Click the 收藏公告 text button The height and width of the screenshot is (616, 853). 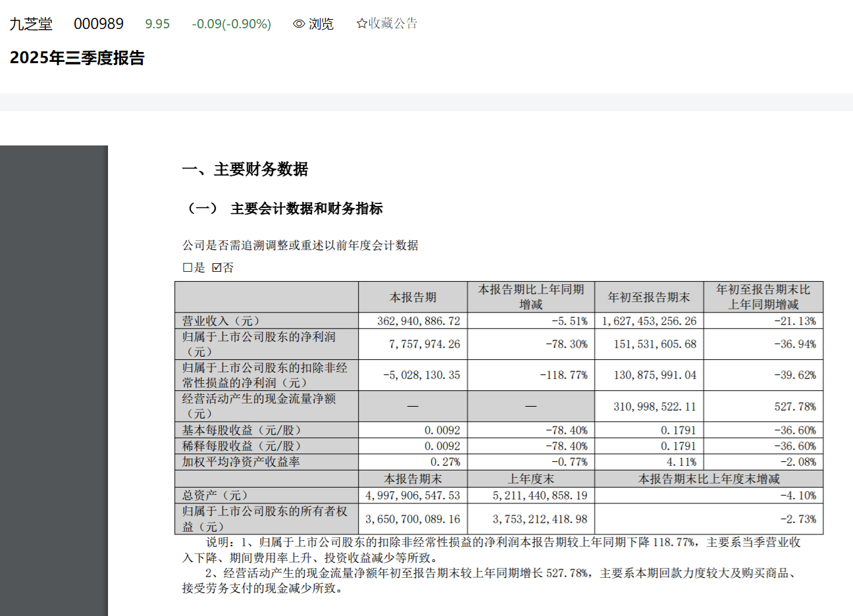pyautogui.click(x=393, y=24)
